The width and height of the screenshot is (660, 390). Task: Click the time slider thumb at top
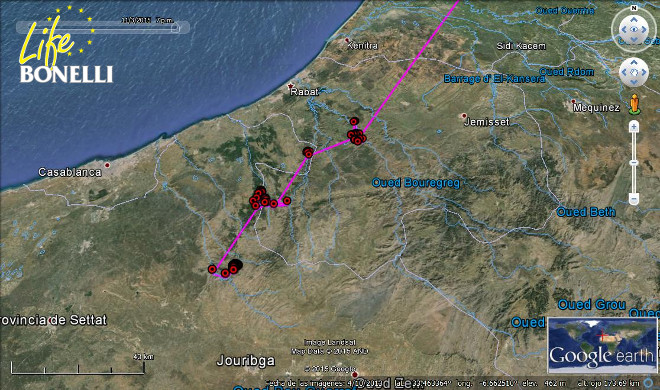[x=175, y=28]
